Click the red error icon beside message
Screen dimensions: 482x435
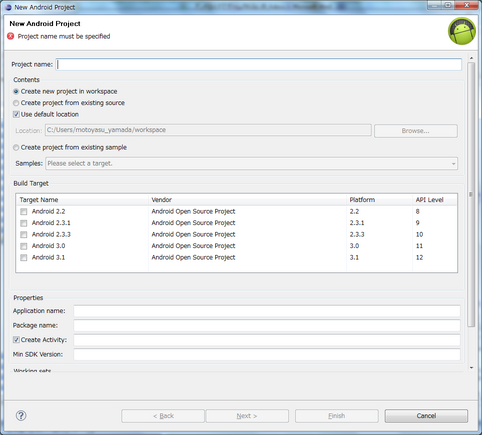pyautogui.click(x=11, y=36)
